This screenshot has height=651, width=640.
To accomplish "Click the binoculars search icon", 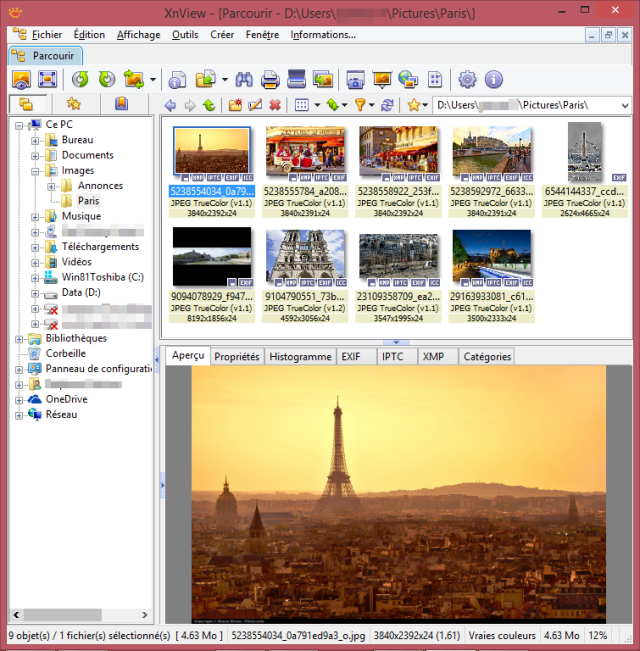I will 244,79.
